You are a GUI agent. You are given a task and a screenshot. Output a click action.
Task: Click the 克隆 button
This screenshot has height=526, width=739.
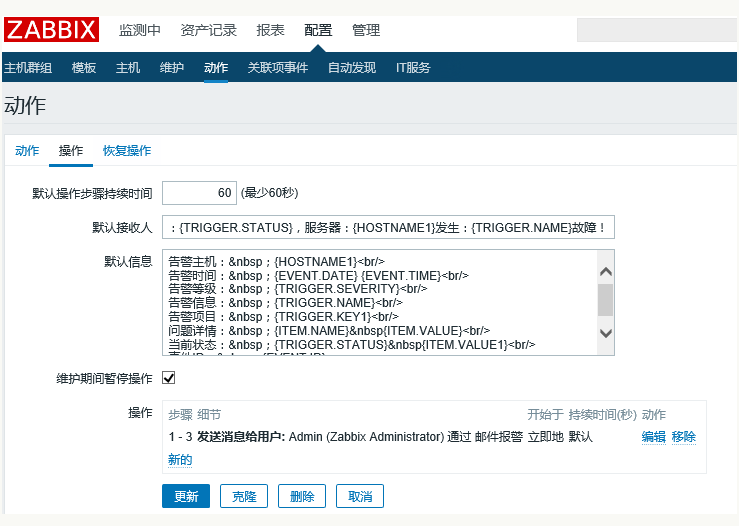coord(244,496)
